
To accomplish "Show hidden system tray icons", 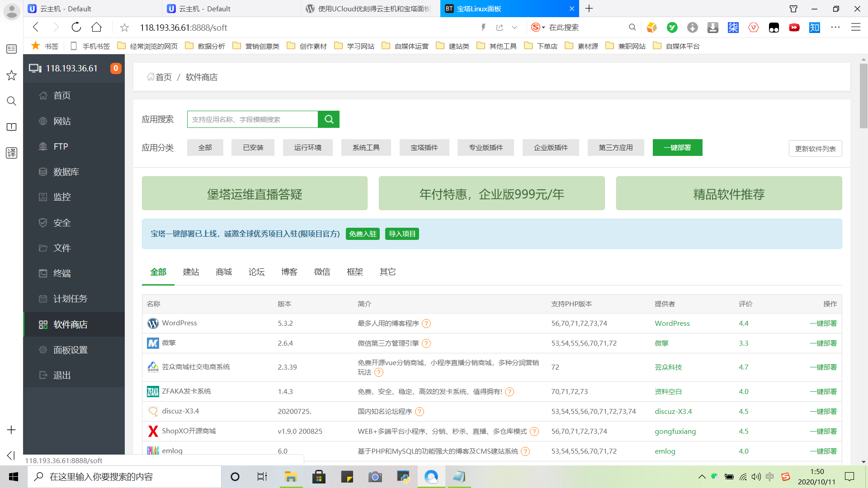I will pyautogui.click(x=702, y=477).
